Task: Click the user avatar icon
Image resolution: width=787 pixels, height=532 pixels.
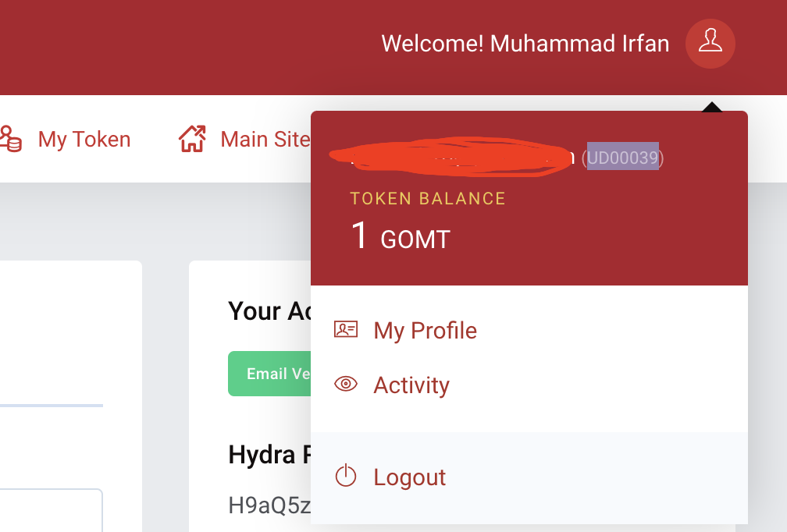Action: tap(710, 43)
